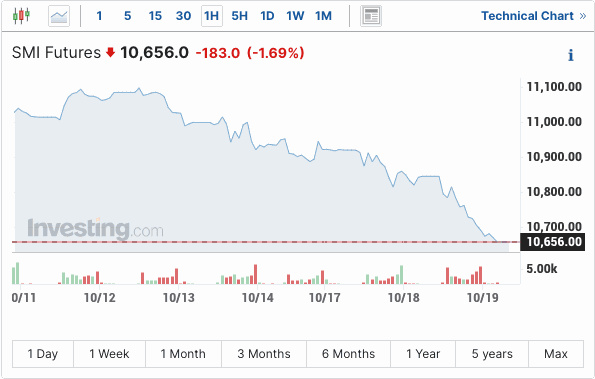Viewport: 595px width, 379px height.
Task: Click the 11,000.00 axis label
Action: point(554,121)
